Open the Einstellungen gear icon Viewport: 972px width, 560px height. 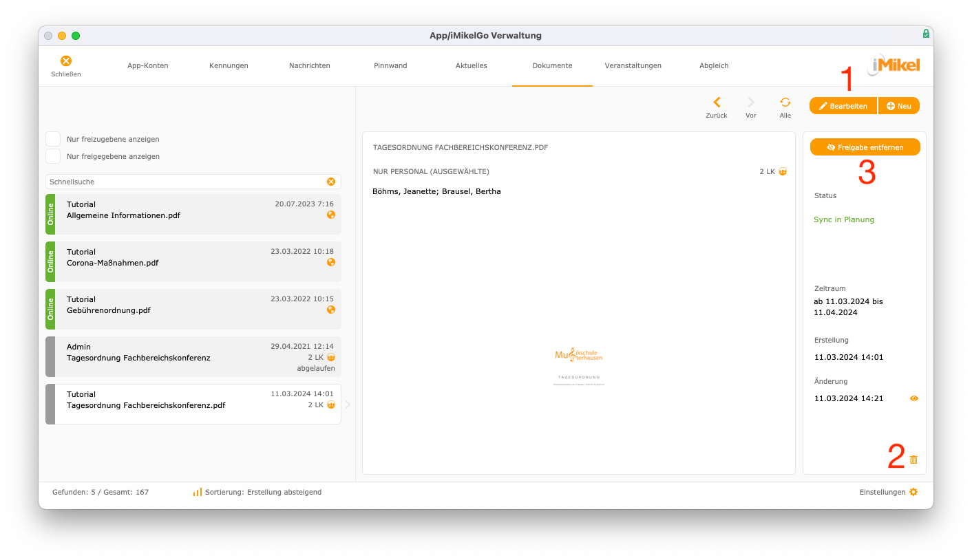[x=913, y=492]
